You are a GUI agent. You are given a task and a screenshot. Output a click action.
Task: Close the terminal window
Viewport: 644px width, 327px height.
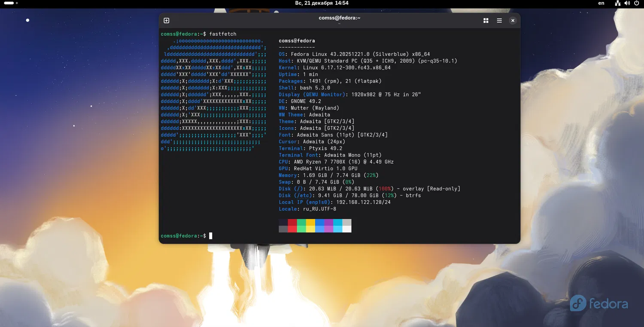click(x=513, y=21)
